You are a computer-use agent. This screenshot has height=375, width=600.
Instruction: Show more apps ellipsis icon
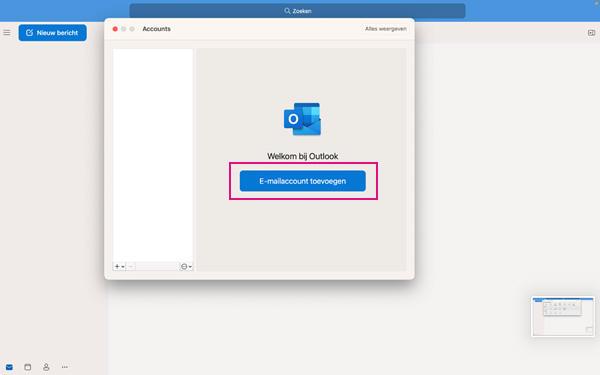(x=65, y=367)
